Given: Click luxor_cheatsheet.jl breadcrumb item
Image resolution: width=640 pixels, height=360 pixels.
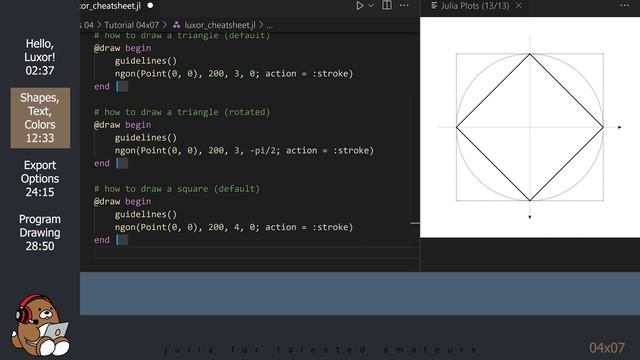Looking at the screenshot, I should tap(220, 25).
